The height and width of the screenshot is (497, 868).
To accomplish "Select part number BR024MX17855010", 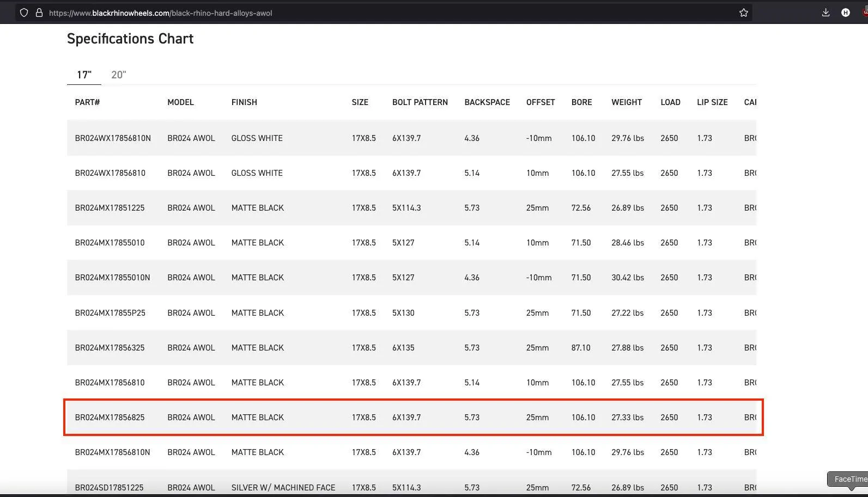I will 110,243.
